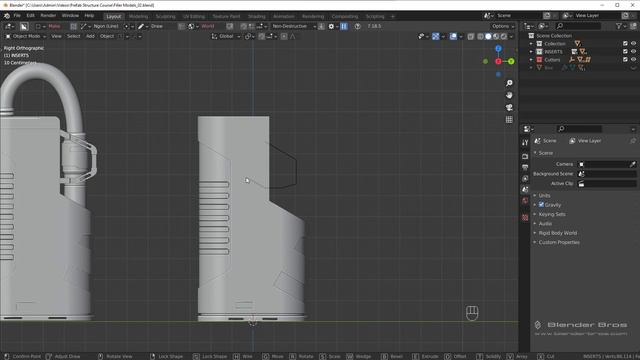Click the blue Z axis gizmo
This screenshot has height=360, width=640.
(x=498, y=49)
